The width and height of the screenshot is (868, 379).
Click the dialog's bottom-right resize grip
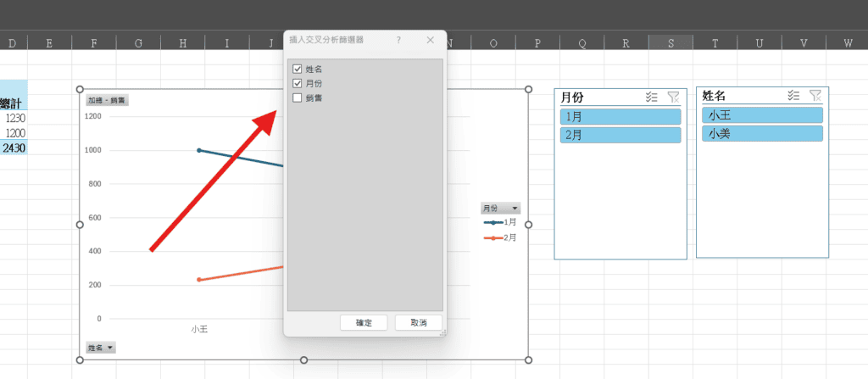442,333
